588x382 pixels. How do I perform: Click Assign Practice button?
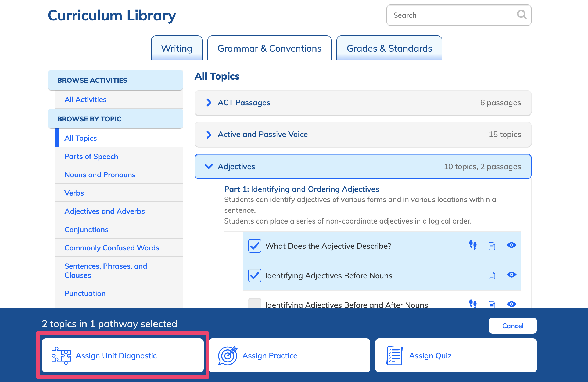click(289, 355)
